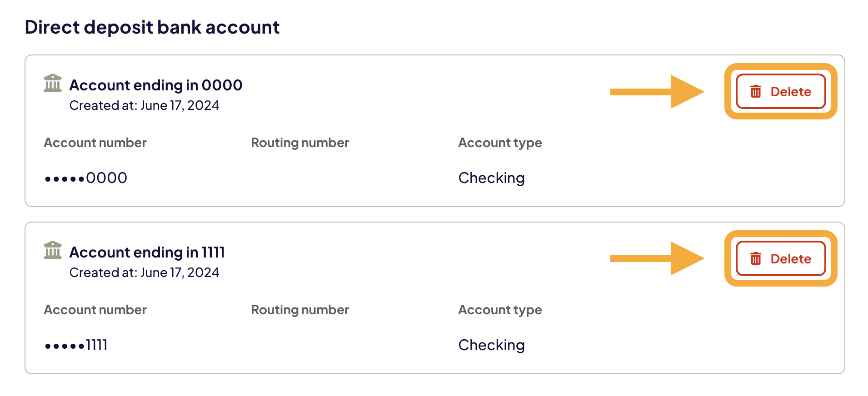Click trash icon in second Delete button
Viewport: 868px width, 396px height.
[755, 259]
